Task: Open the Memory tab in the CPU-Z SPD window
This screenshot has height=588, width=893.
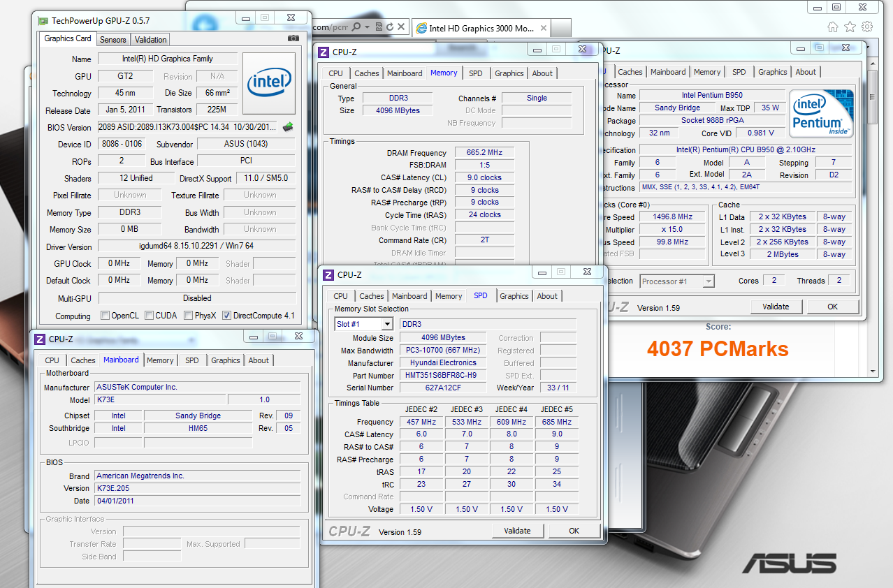Action: point(449,296)
